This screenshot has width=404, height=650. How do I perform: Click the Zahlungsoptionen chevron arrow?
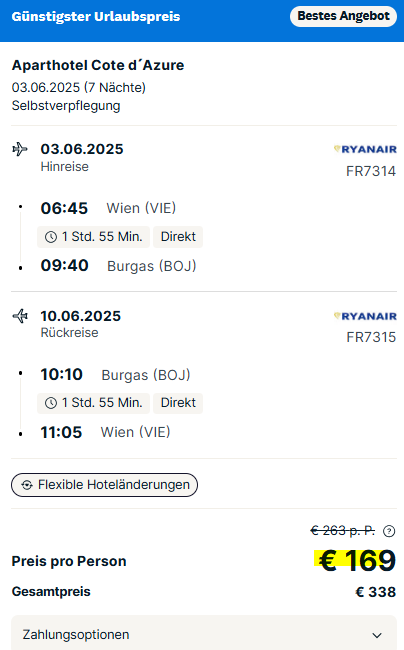(377, 635)
